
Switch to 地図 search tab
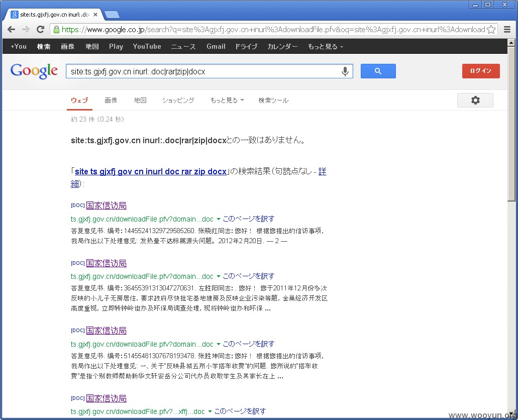click(140, 100)
